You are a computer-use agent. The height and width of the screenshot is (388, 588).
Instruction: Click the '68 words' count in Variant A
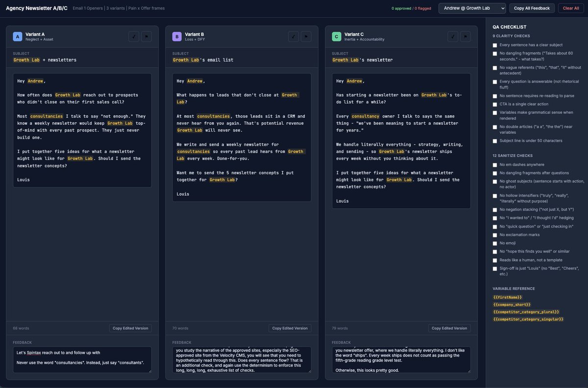[21, 328]
